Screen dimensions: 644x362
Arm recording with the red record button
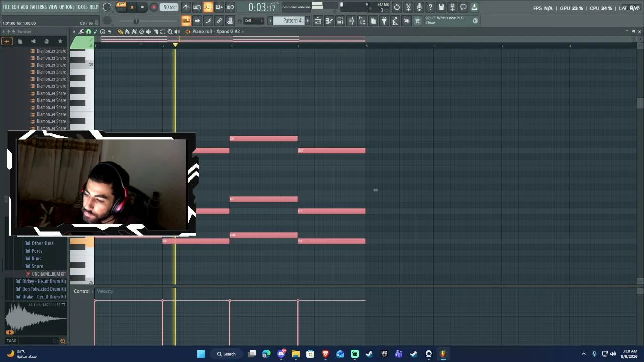154,7
